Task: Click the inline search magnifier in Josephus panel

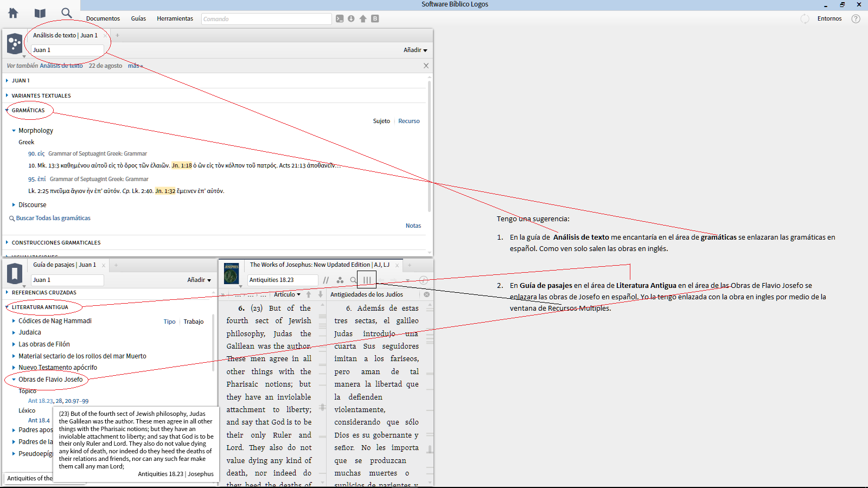Action: pos(353,280)
